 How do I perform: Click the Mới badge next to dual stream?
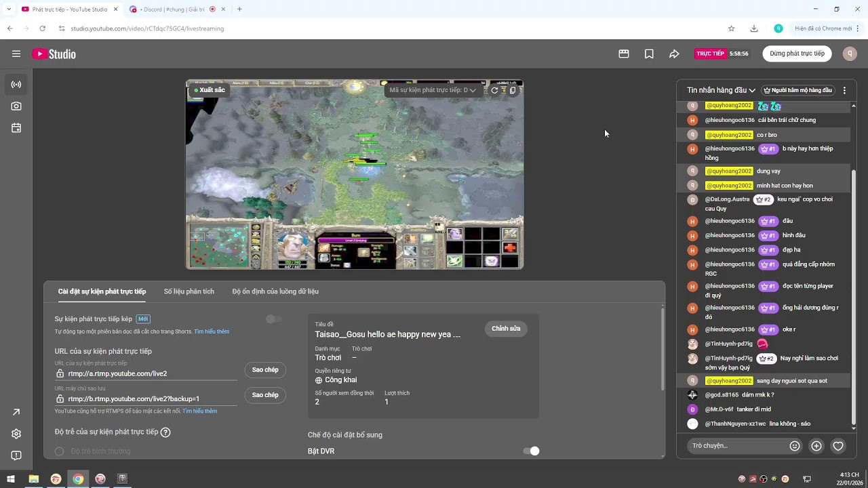pyautogui.click(x=143, y=319)
